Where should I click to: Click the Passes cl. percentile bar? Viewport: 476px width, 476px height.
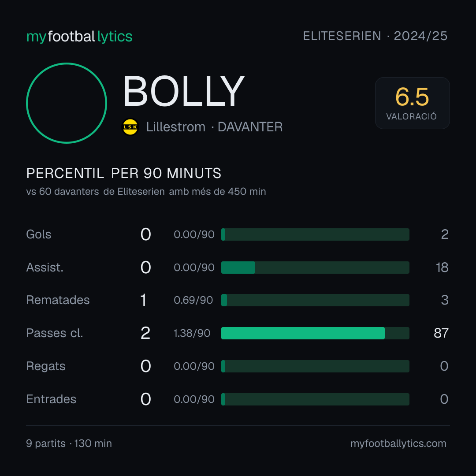tap(315, 333)
